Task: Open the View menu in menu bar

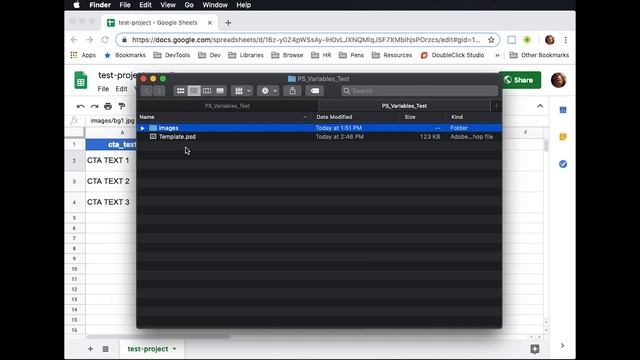Action: coord(168,5)
